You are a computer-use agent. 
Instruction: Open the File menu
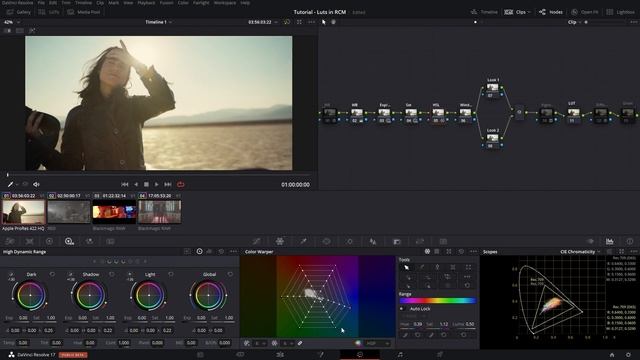point(41,2)
